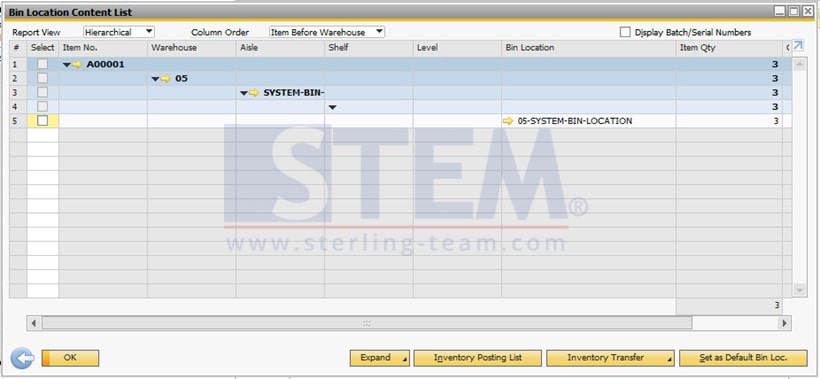The height and width of the screenshot is (379, 820).
Task: Click the Aisle column header
Action: (280, 48)
